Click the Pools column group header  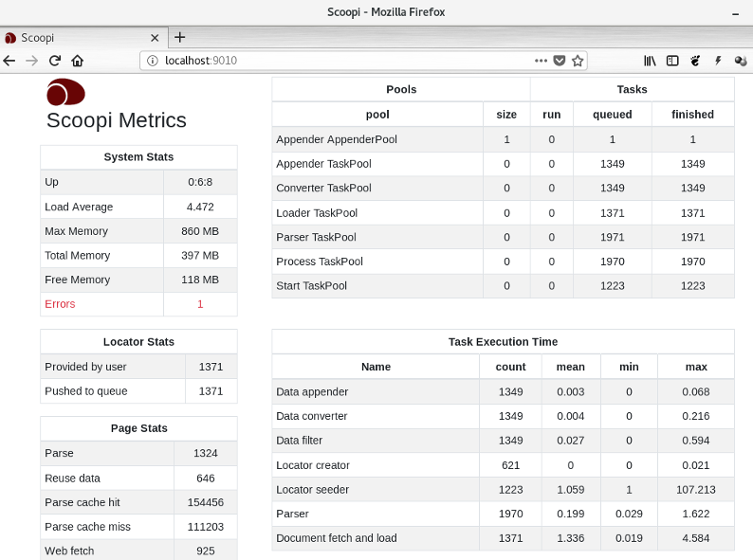click(x=401, y=89)
